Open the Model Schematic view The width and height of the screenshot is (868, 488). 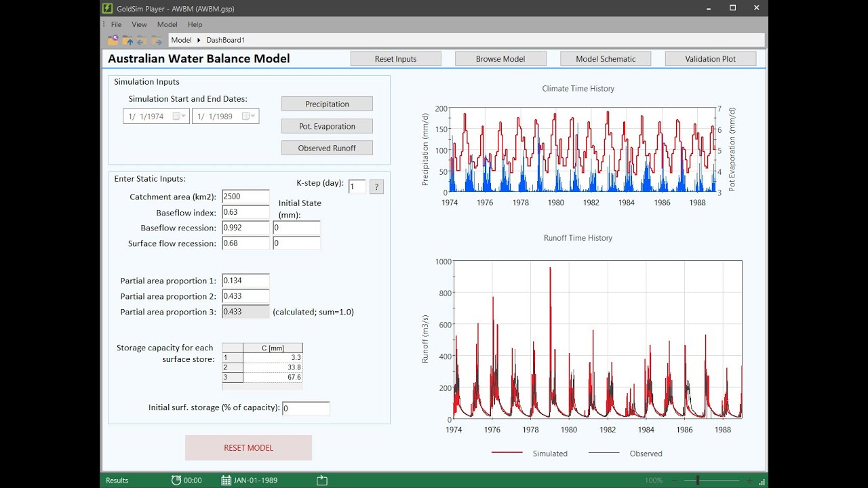[606, 59]
